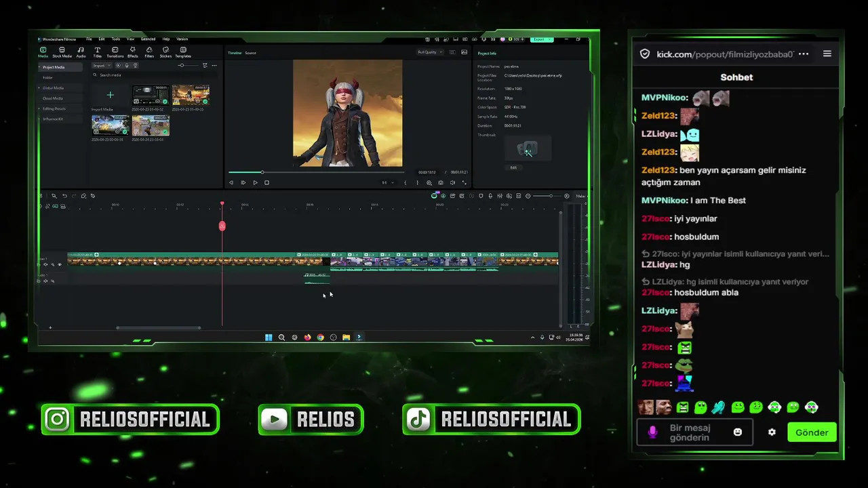Image resolution: width=868 pixels, height=488 pixels.
Task: Click the Bir mesaj gönderin chat input
Action: coord(694,432)
